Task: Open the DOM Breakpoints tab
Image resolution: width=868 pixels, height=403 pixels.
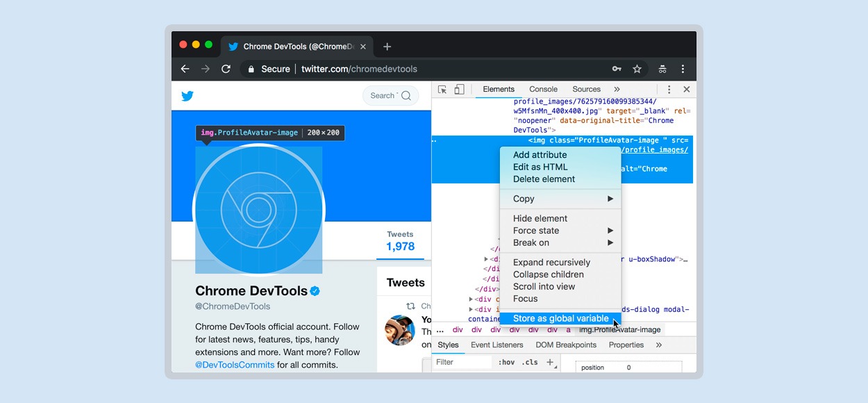Action: point(565,345)
